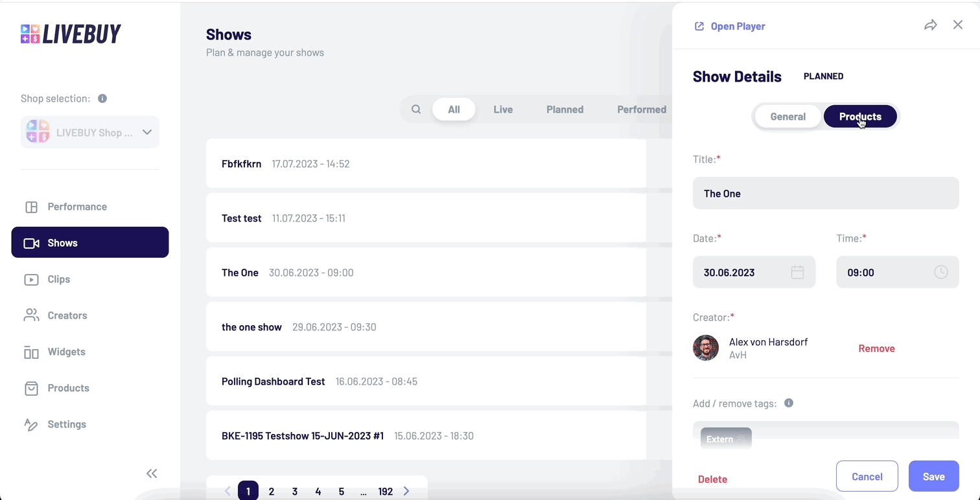
Task: Open the Performance section in sidebar
Action: 31,206
